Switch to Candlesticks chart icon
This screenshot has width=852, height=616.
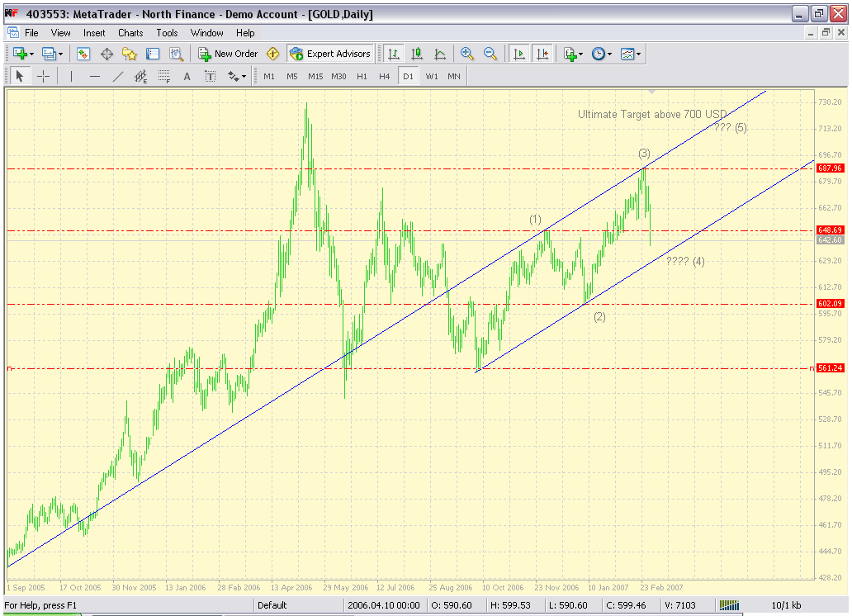point(417,54)
